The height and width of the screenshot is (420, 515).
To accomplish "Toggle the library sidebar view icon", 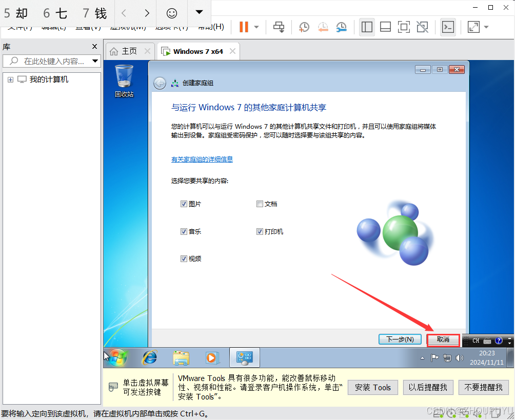I will (367, 27).
